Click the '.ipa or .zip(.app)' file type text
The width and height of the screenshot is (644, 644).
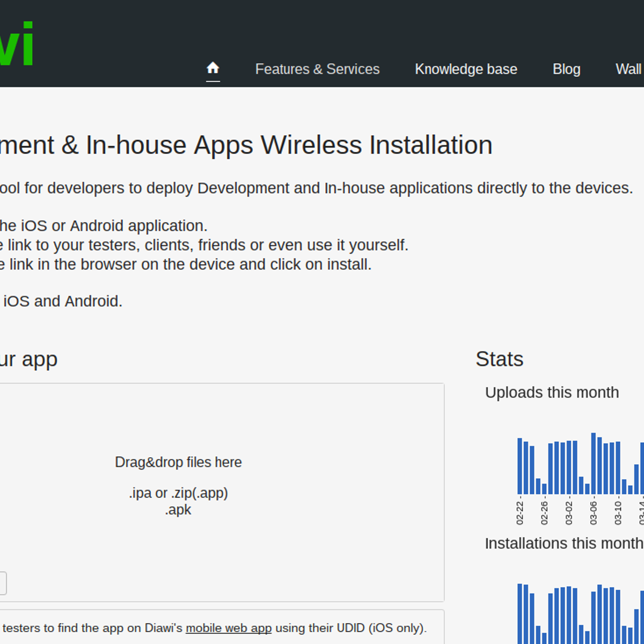[178, 493]
